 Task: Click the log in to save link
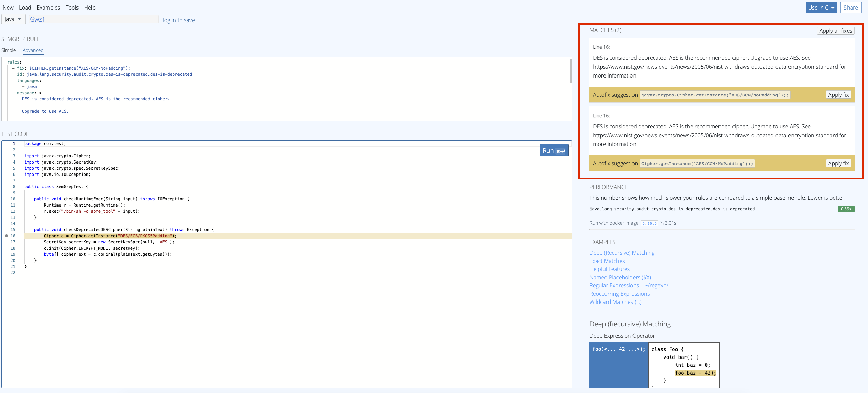[x=179, y=20]
